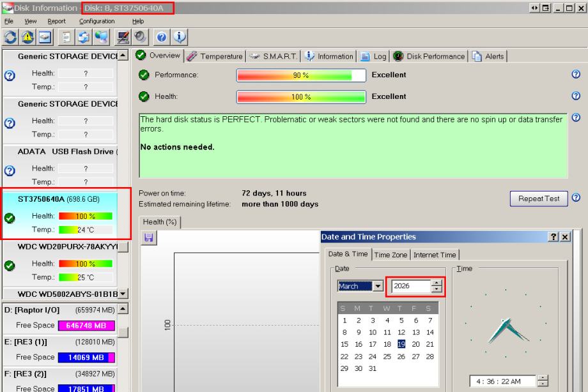Select the WDC WD20PURX-78AKYY disk title
Screen dimensions: 588x392
pyautogui.click(x=68, y=246)
